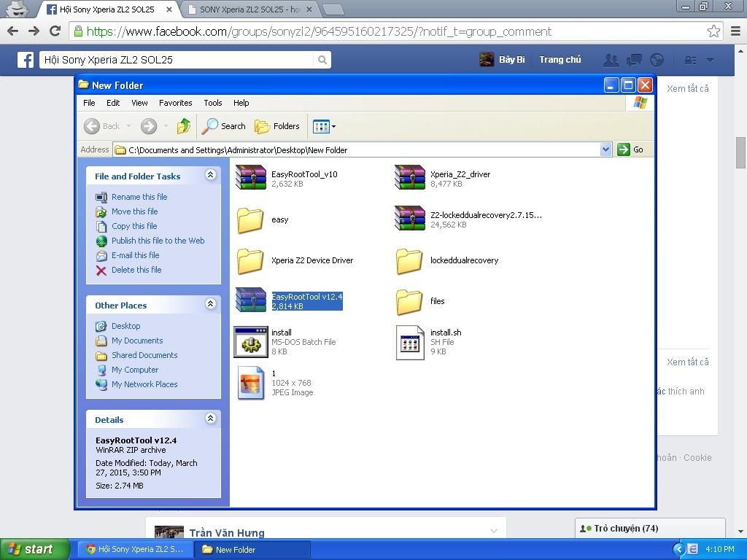Select the files folder icon
The width and height of the screenshot is (747, 560).
tap(409, 301)
